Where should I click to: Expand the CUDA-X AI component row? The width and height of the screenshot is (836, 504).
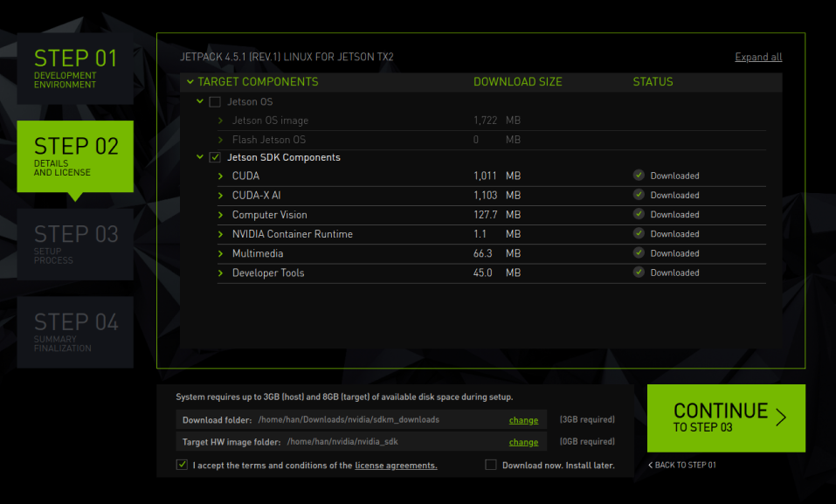[220, 196]
